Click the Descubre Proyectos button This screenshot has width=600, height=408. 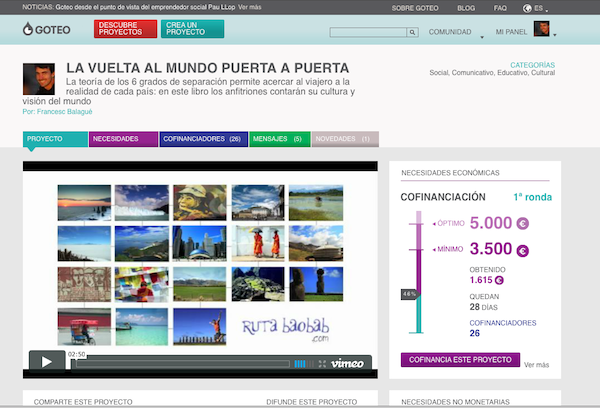coord(125,29)
